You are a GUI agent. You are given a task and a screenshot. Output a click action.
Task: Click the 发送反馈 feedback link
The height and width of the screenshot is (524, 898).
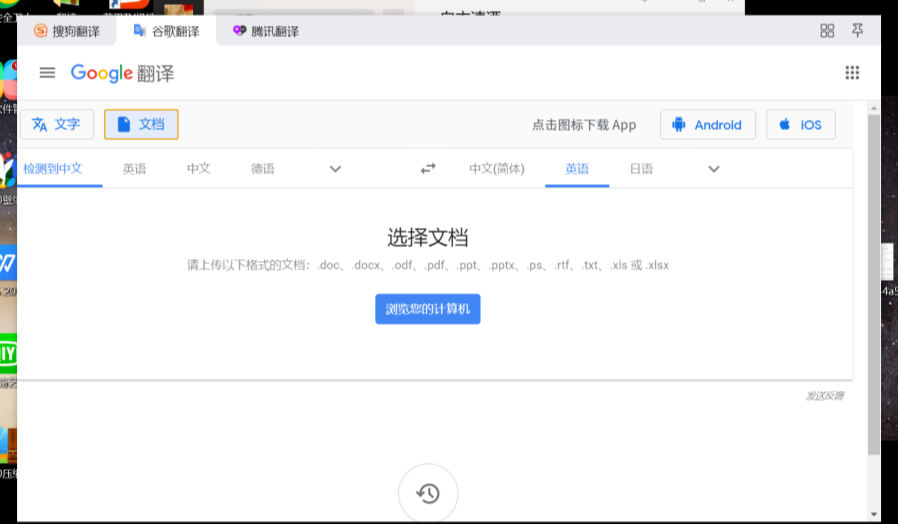[x=825, y=396]
